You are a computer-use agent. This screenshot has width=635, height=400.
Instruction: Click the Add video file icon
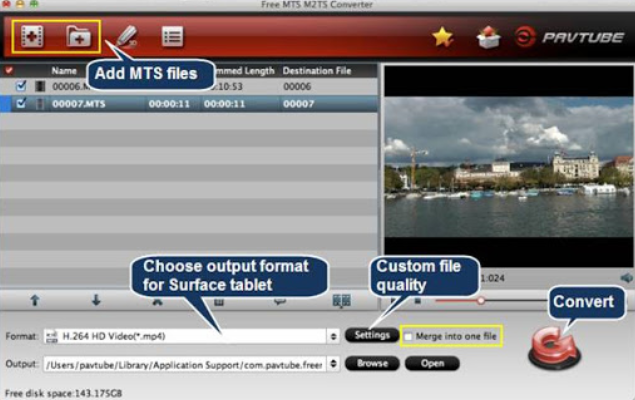(32, 37)
